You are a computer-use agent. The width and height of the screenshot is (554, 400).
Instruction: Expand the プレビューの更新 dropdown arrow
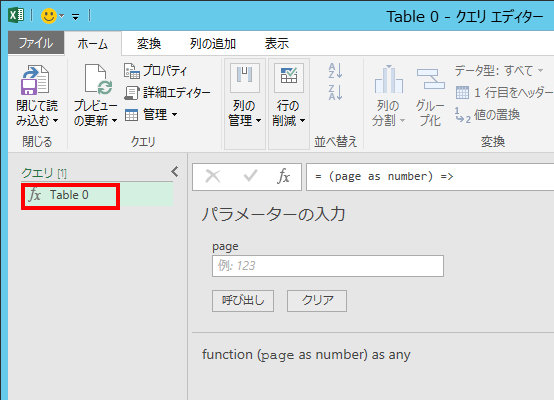point(114,121)
